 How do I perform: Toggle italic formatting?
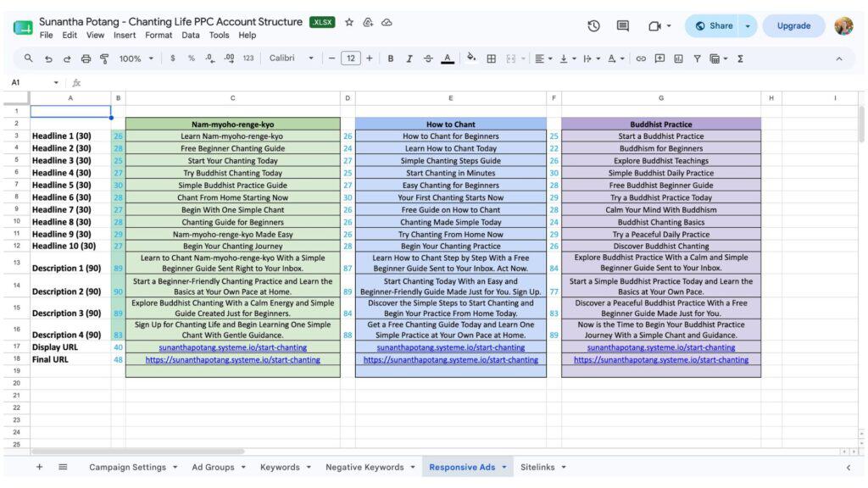click(409, 58)
